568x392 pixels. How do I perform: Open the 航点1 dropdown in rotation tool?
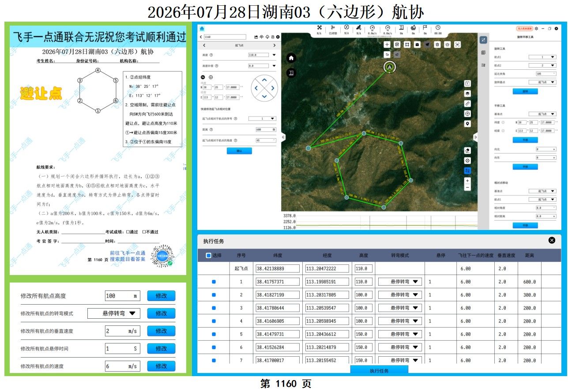542,57
